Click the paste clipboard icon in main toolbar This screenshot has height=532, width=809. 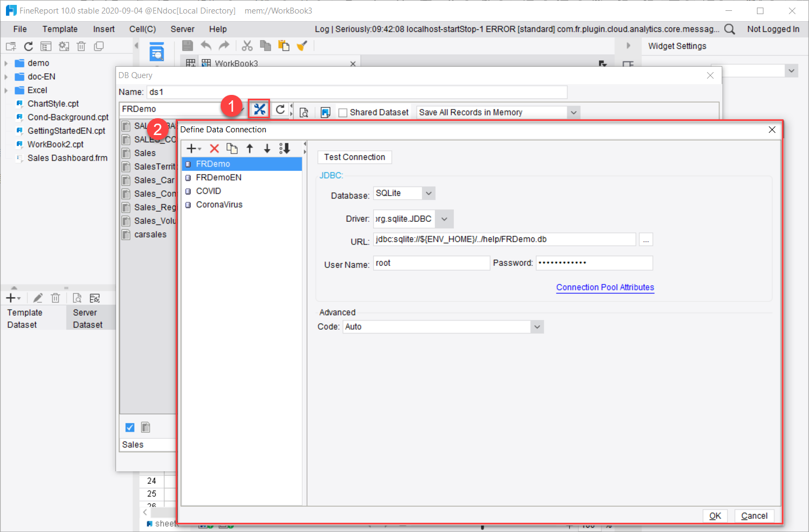coord(284,46)
